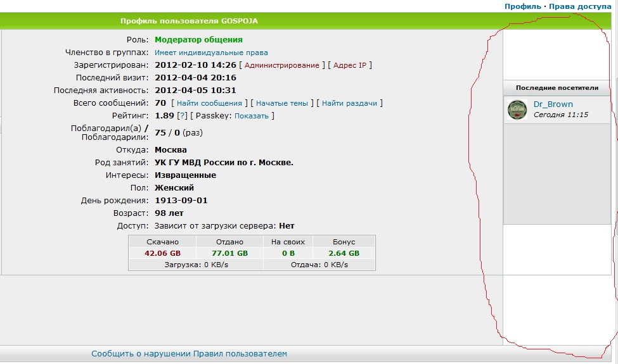Select the uploaded 77.01 GB value

click(229, 253)
